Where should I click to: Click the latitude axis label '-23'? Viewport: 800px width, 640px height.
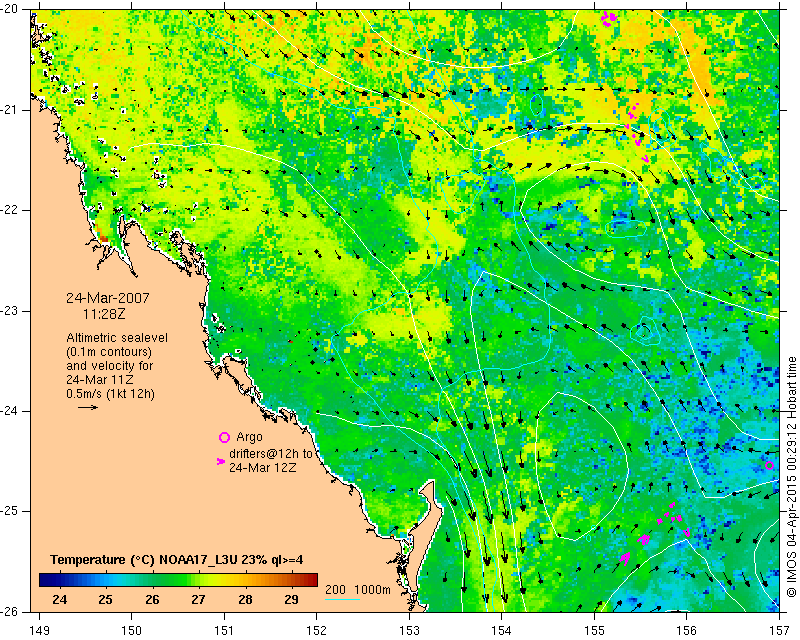pos(10,311)
